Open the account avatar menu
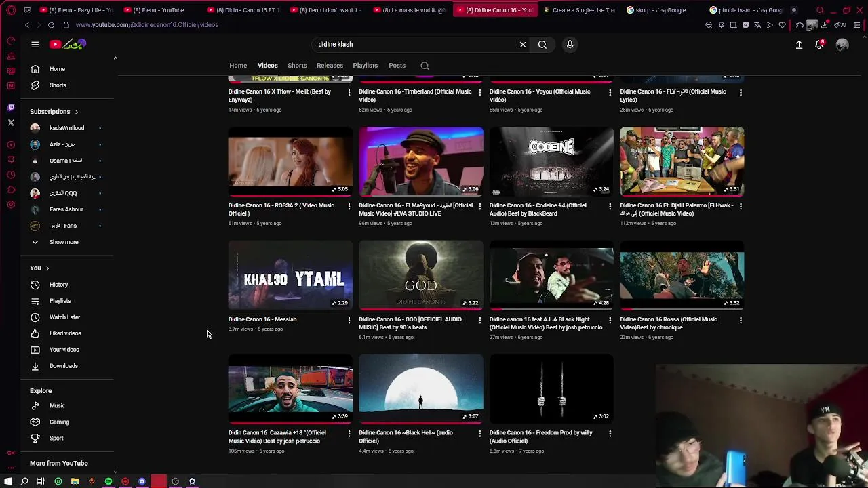The height and width of the screenshot is (488, 868). point(842,45)
